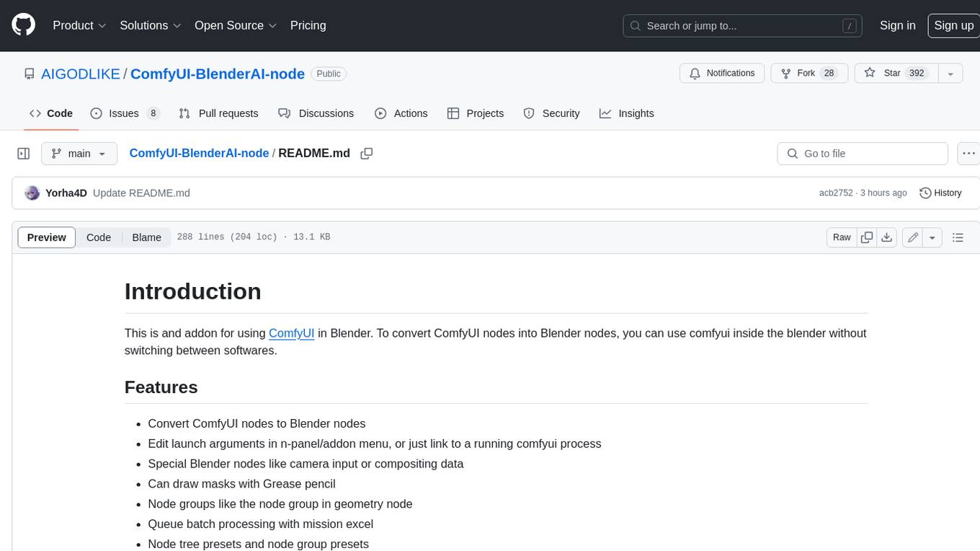The width and height of the screenshot is (980, 551).
Task: View the Raw file button
Action: pos(842,237)
